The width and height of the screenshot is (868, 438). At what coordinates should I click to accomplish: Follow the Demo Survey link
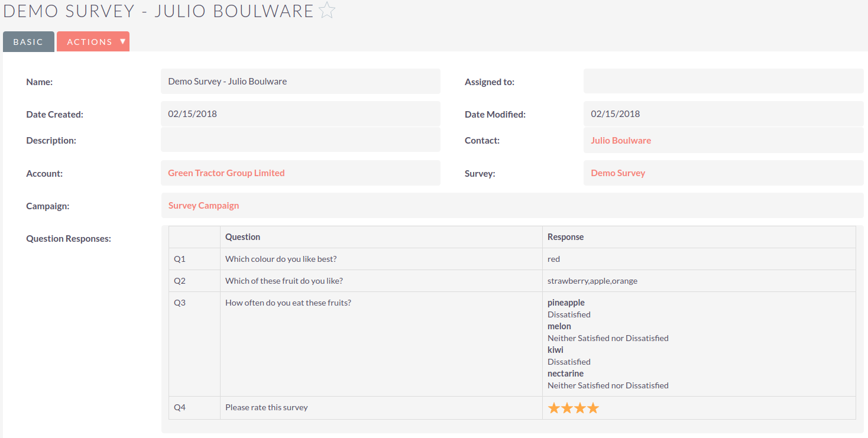[618, 173]
